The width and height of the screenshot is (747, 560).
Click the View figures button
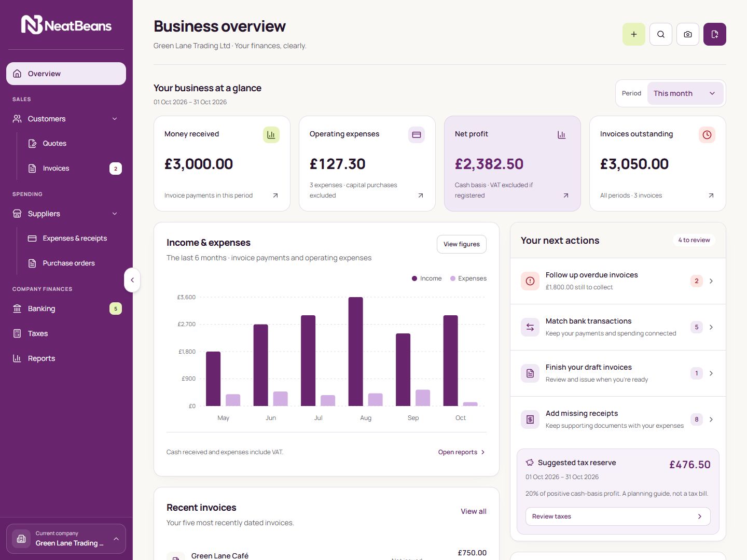coord(462,244)
